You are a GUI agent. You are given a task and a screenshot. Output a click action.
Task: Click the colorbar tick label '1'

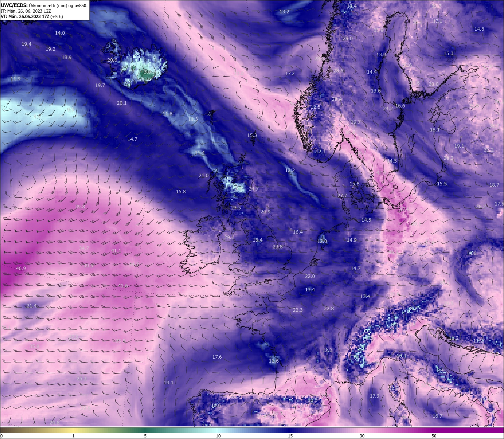(74, 436)
